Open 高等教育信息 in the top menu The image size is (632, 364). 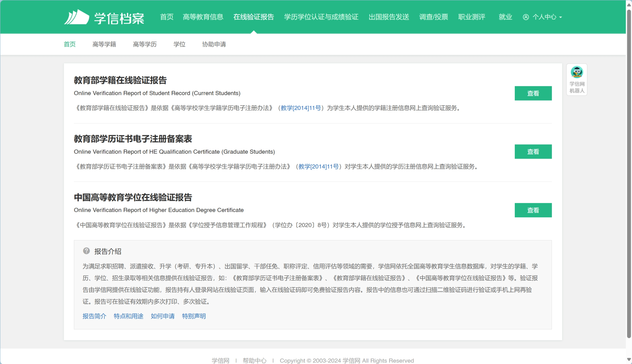pos(203,17)
